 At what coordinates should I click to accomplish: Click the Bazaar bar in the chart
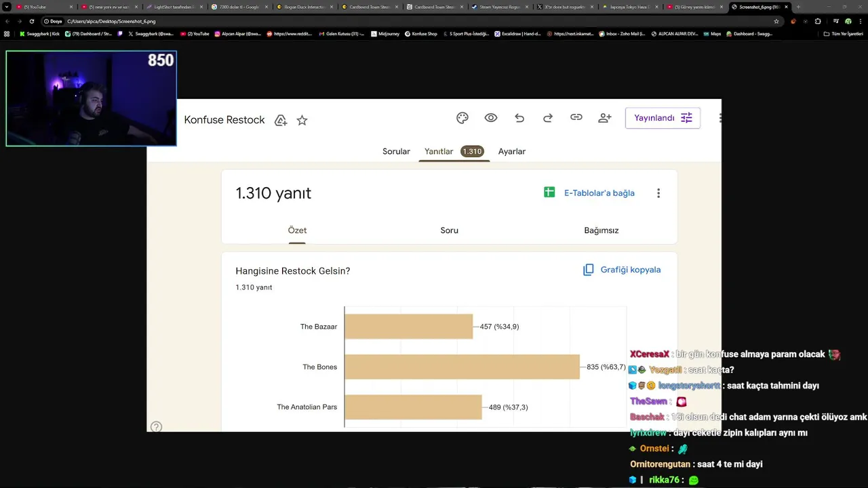[408, 326]
